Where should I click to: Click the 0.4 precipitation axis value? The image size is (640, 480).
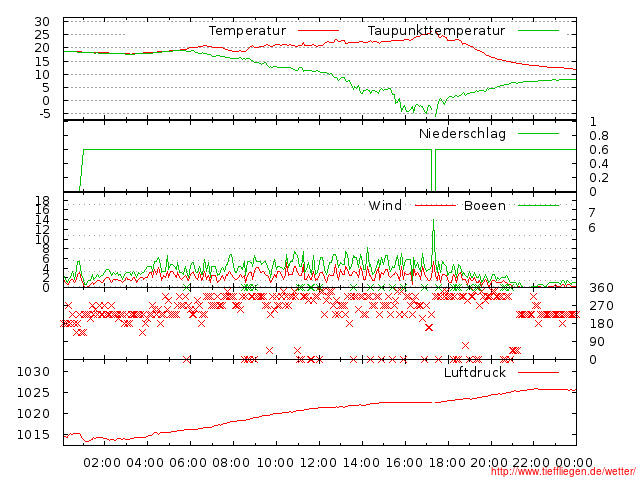(x=598, y=164)
